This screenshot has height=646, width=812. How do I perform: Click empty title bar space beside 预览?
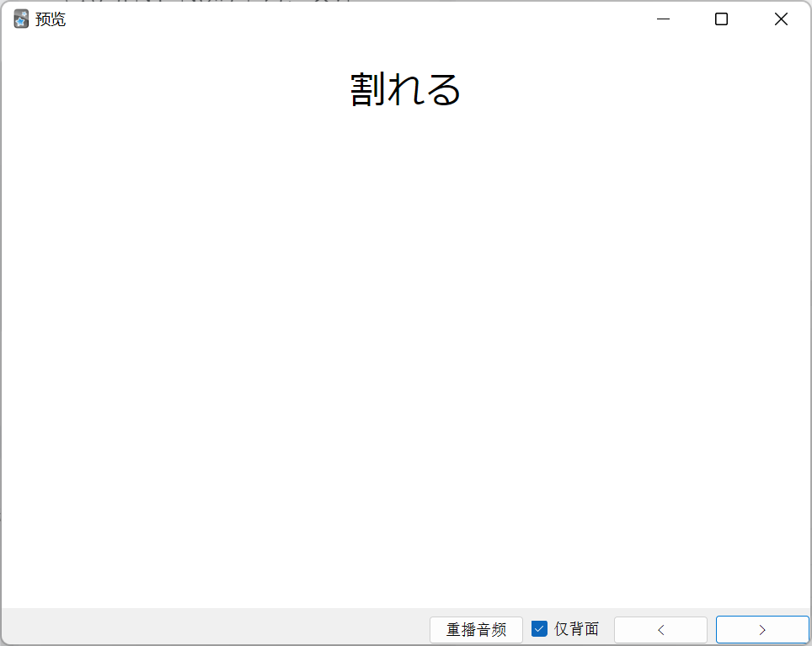tap(337, 19)
